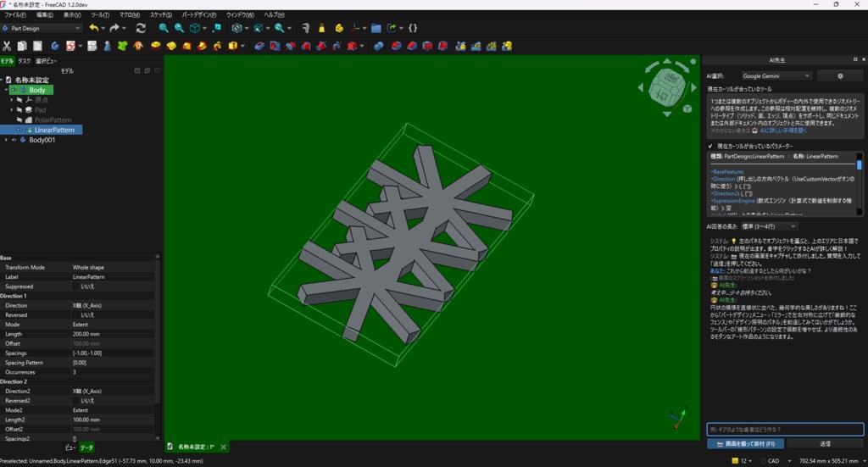868x467 pixels.
Task: Click the Boolean operation spheres icon
Action: 379,46
